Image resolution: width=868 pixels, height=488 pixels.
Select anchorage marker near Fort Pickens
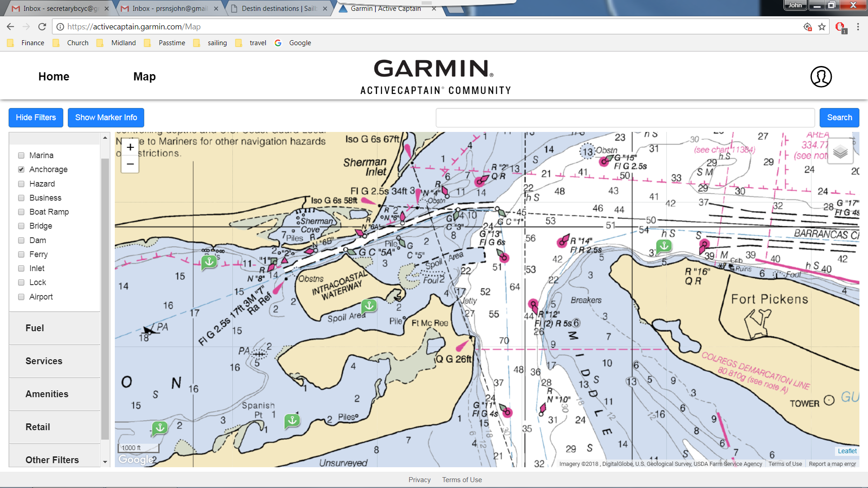coord(664,246)
